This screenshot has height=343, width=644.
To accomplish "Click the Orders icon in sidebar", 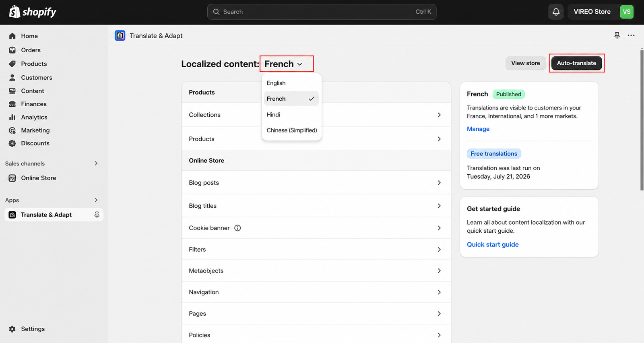I will click(x=12, y=50).
